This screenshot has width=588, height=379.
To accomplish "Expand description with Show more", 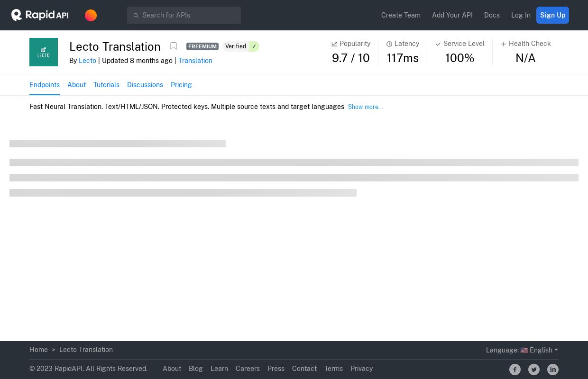I will click(x=366, y=107).
